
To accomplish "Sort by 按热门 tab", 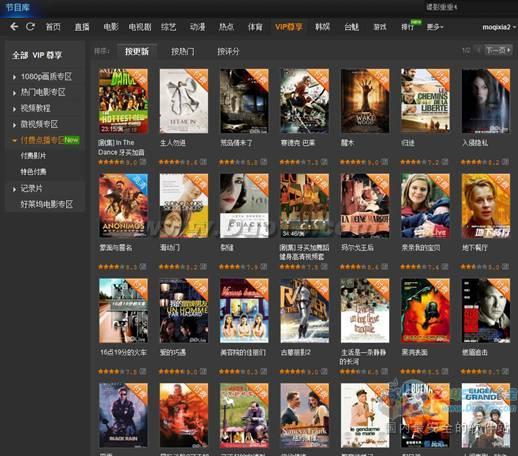I will [x=183, y=51].
